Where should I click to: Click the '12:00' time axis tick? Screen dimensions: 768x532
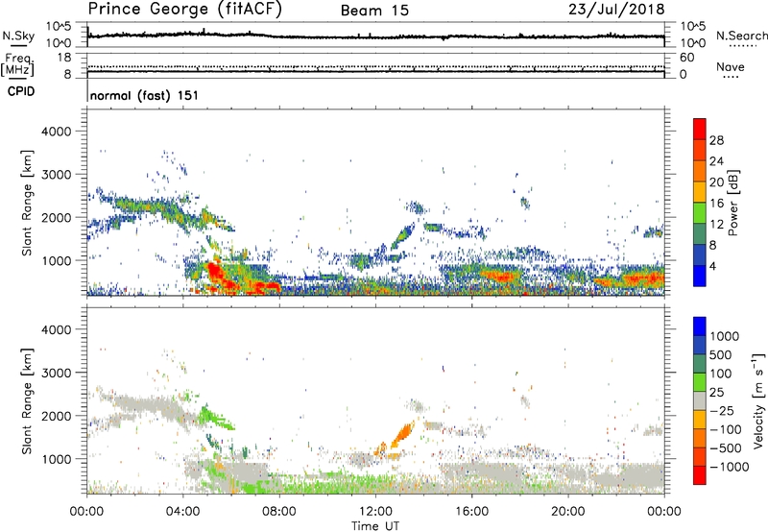pyautogui.click(x=375, y=512)
